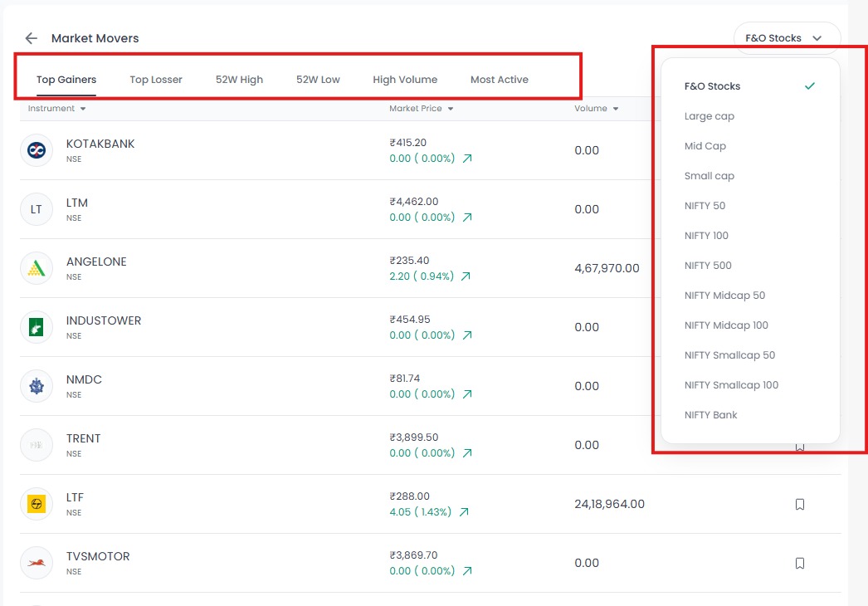
Task: Open the F&O Stocks dropdown button
Action: 788,38
